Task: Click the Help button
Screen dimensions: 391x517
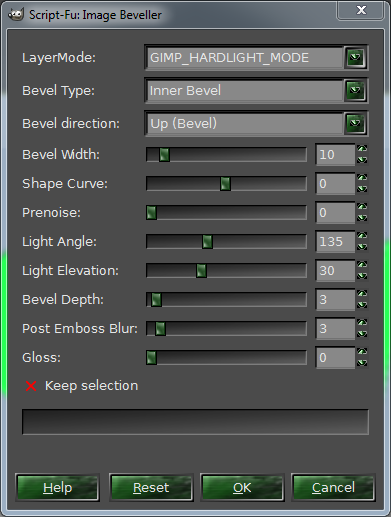Action: [x=57, y=488]
